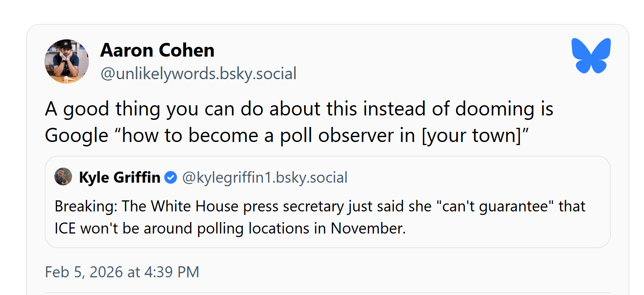Click the Bluesky butterfly logo
This screenshot has height=295, width=644.
(591, 56)
